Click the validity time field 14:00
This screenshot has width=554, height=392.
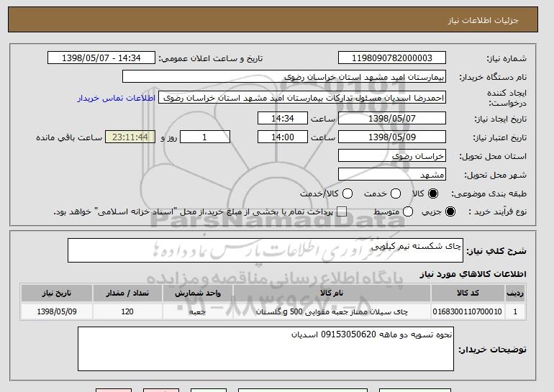(283, 137)
